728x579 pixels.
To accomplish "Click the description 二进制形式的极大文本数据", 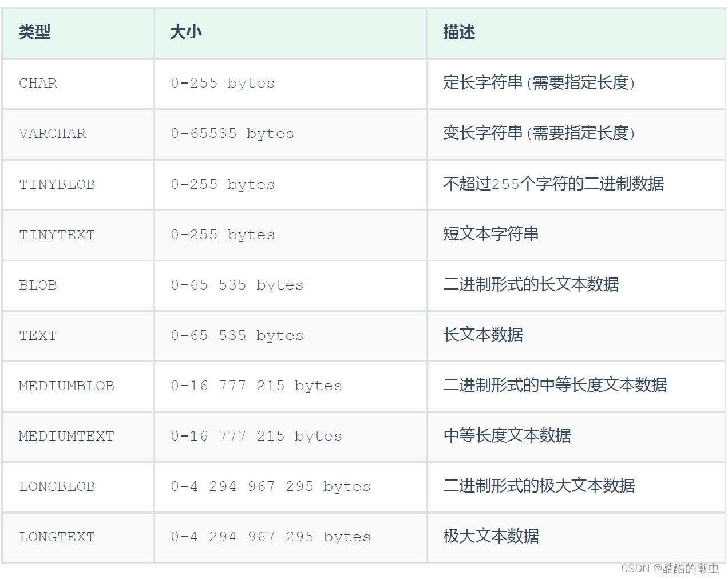I will tap(539, 486).
